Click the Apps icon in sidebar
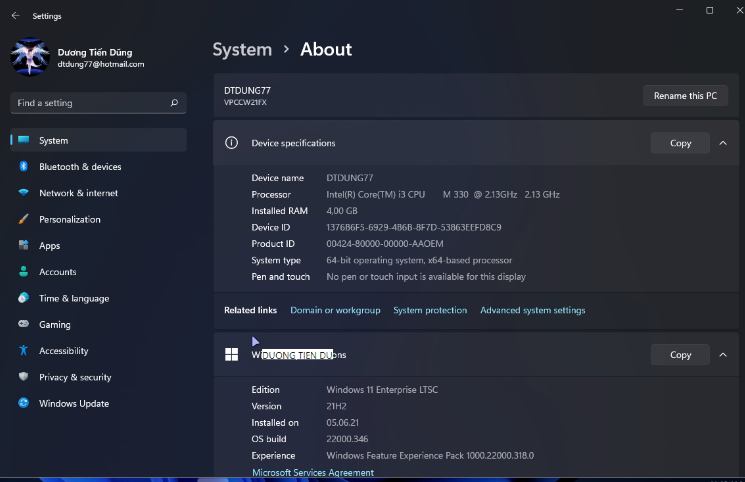This screenshot has width=745, height=482. click(23, 245)
